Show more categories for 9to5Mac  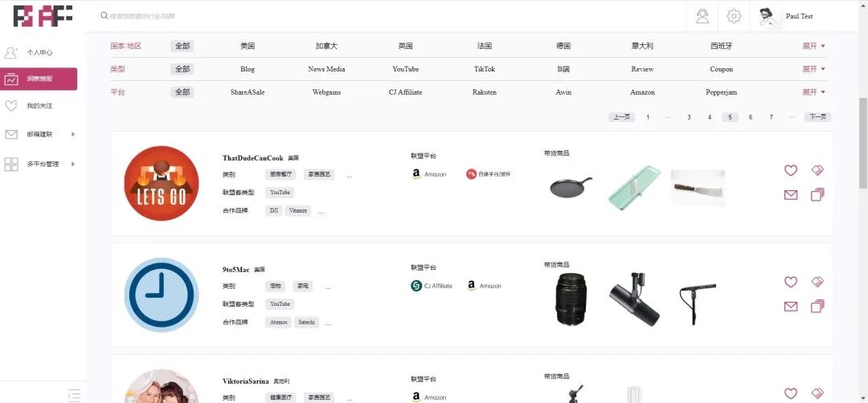328,287
